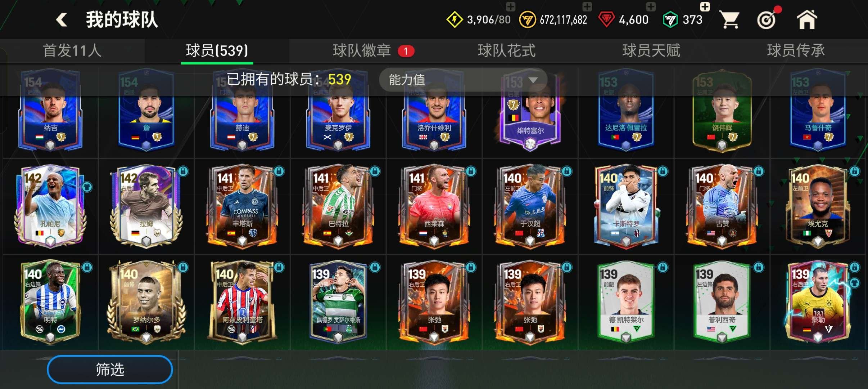Open the shopping cart store
Screen dimensions: 868x389
[729, 19]
